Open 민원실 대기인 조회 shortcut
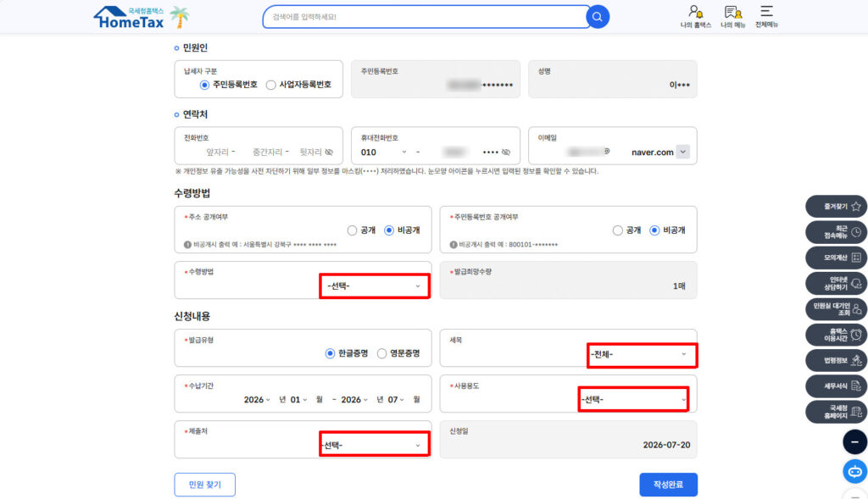 (x=837, y=308)
